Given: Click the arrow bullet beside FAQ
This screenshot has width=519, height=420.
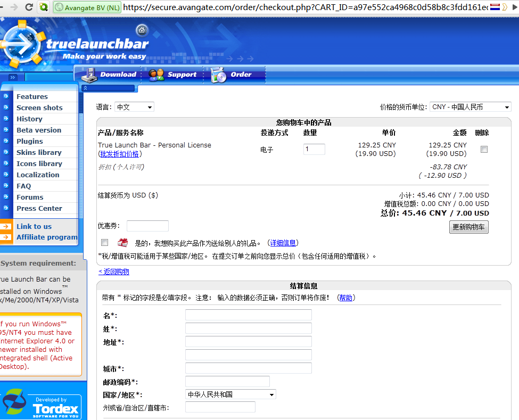Looking at the screenshot, I should 6,186.
